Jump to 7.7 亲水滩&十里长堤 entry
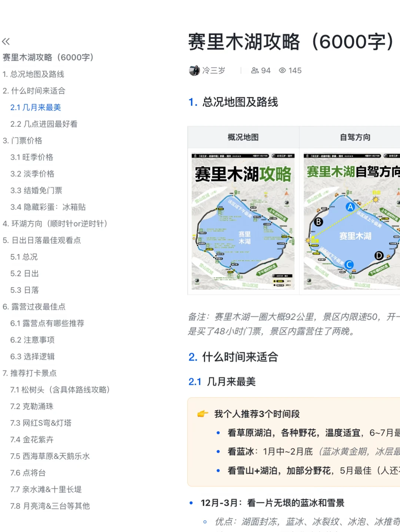Screen dimensions: 400x532 point(46,489)
